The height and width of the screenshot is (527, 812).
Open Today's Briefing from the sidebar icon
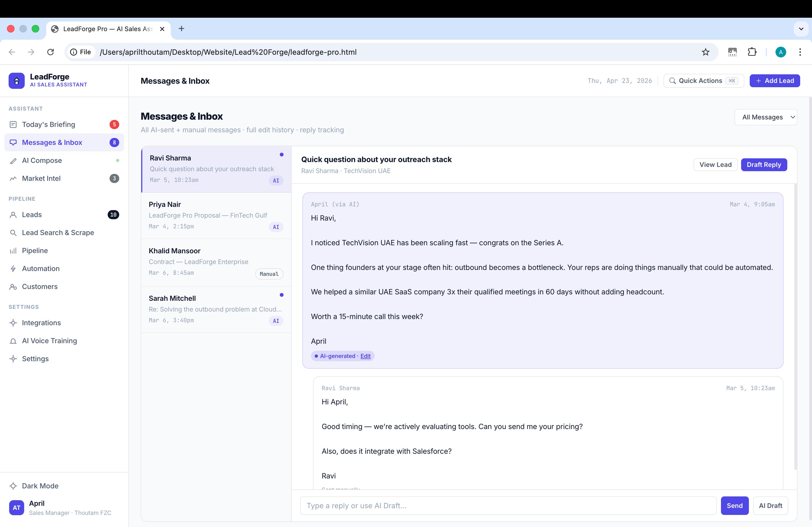[x=13, y=125]
